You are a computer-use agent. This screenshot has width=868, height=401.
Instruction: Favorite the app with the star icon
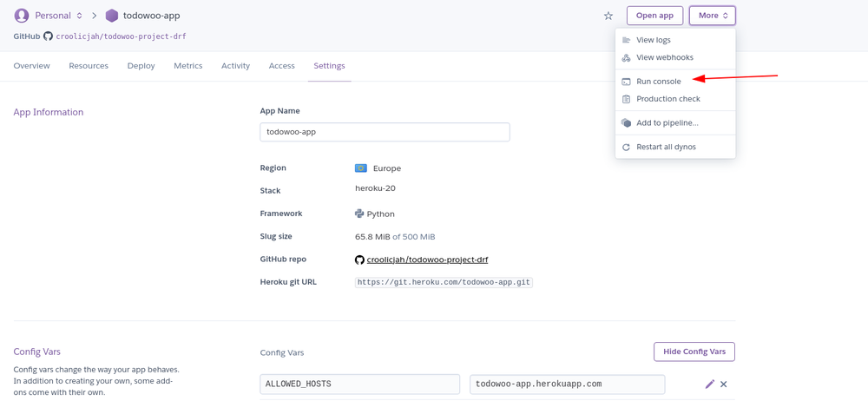click(x=608, y=16)
